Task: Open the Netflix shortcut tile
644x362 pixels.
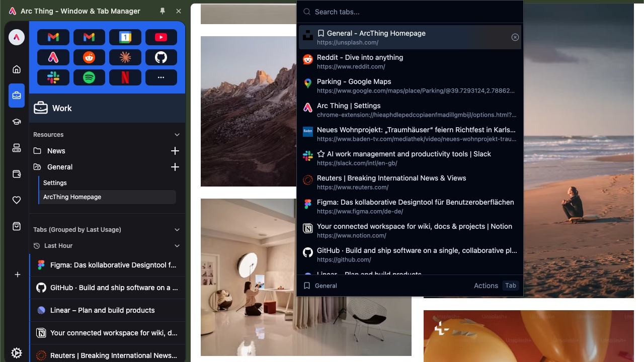Action: pyautogui.click(x=125, y=77)
